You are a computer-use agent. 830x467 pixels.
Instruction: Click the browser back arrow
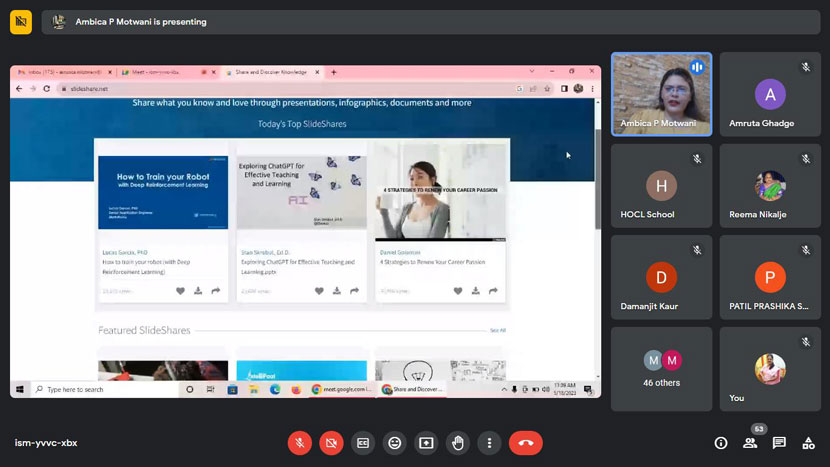[x=19, y=88]
